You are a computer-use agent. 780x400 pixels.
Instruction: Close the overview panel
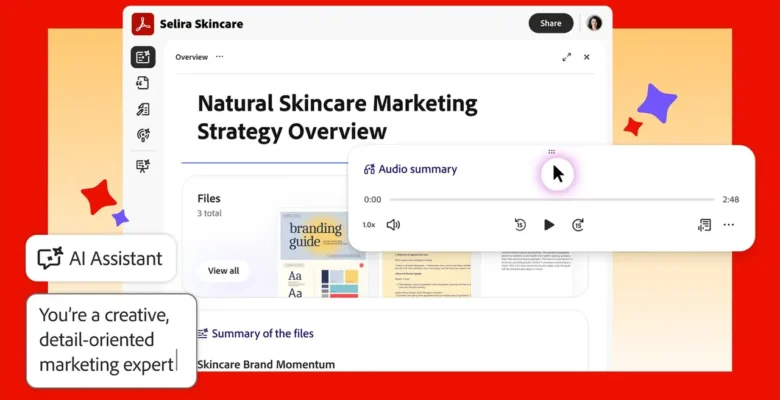click(586, 57)
